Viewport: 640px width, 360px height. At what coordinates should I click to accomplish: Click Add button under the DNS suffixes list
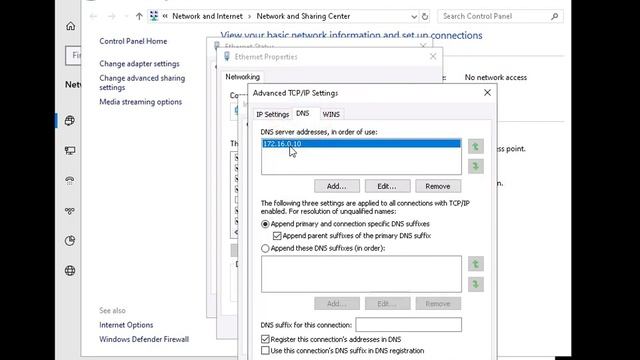337,304
